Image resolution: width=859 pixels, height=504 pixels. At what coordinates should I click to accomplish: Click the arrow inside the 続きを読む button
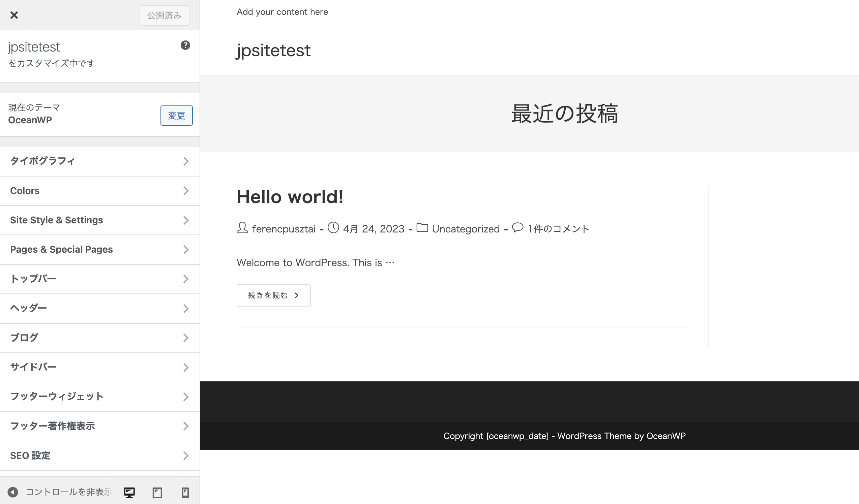click(x=296, y=295)
